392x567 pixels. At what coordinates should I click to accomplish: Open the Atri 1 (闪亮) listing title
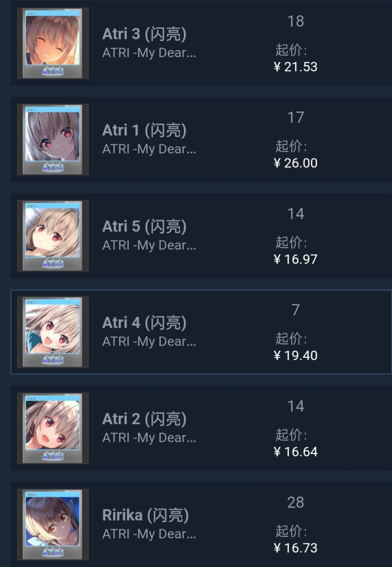(x=144, y=130)
